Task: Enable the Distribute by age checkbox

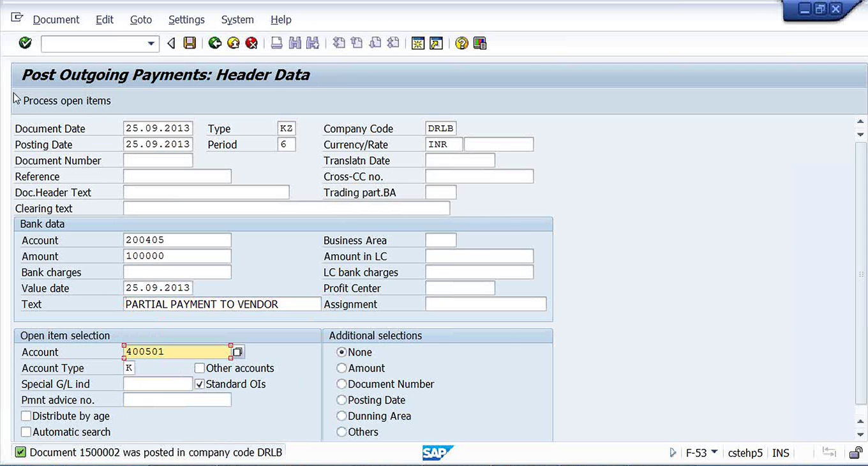Action: 26,416
